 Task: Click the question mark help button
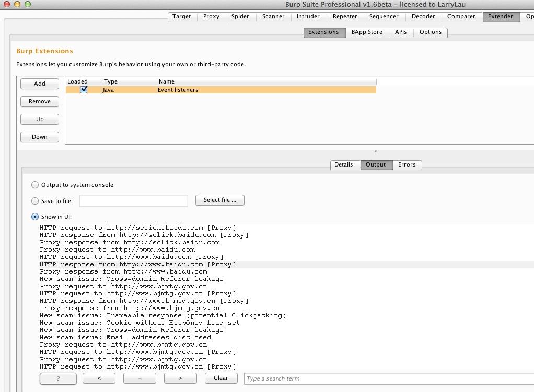pos(58,378)
